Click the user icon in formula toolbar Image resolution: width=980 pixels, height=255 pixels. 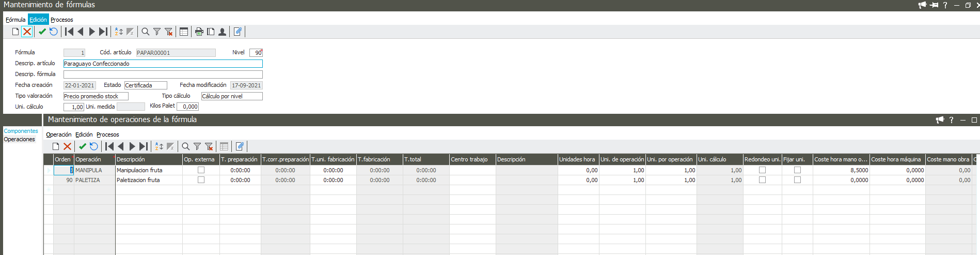click(x=222, y=32)
